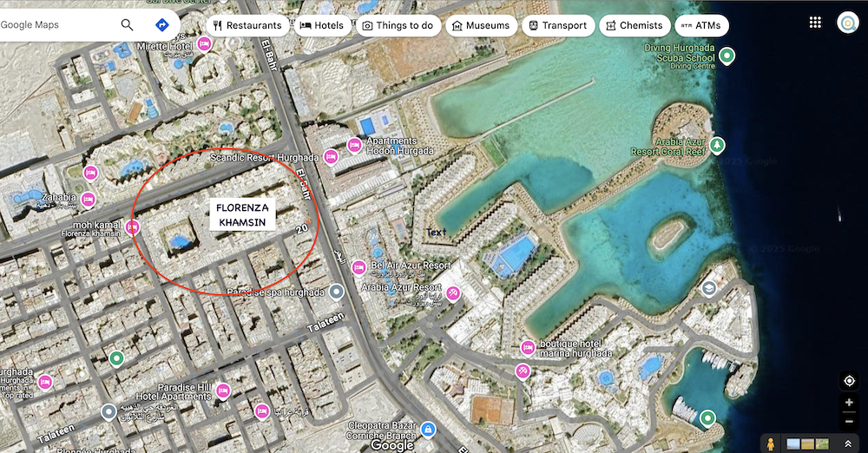The height and width of the screenshot is (453, 868).
Task: Expand the map layers panel chevron
Action: point(847,443)
